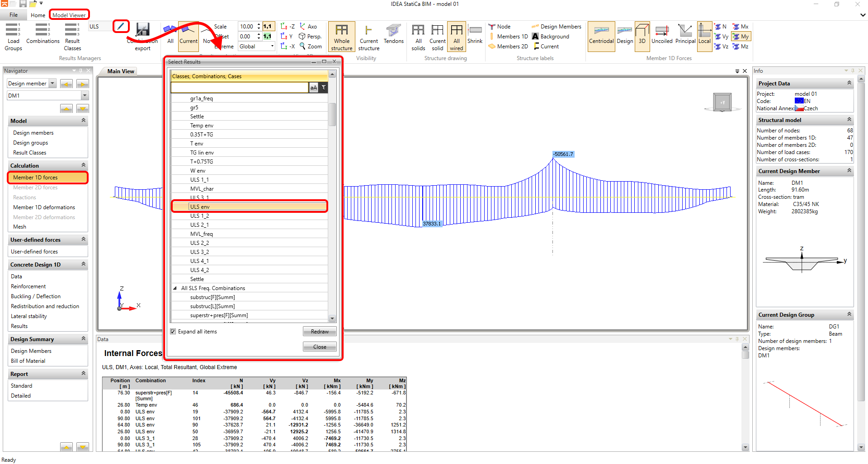The image size is (868, 464).
Task: Collapse the All SLS Freq. Combinations group
Action: [175, 288]
